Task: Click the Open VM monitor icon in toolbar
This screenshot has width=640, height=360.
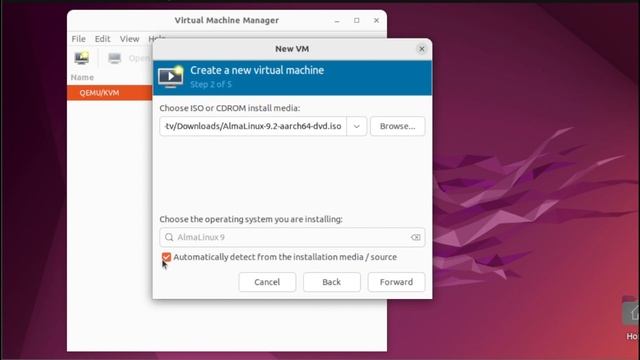Action: pos(115,58)
